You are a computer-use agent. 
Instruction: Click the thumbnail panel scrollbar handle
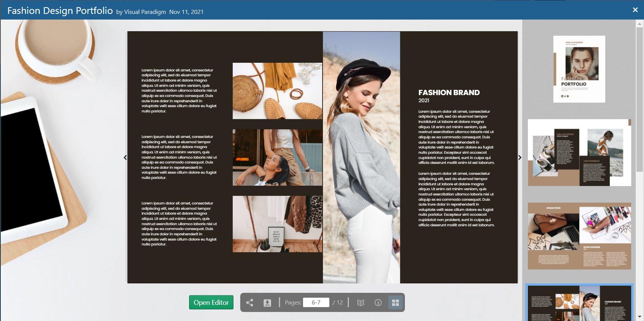pos(639,100)
